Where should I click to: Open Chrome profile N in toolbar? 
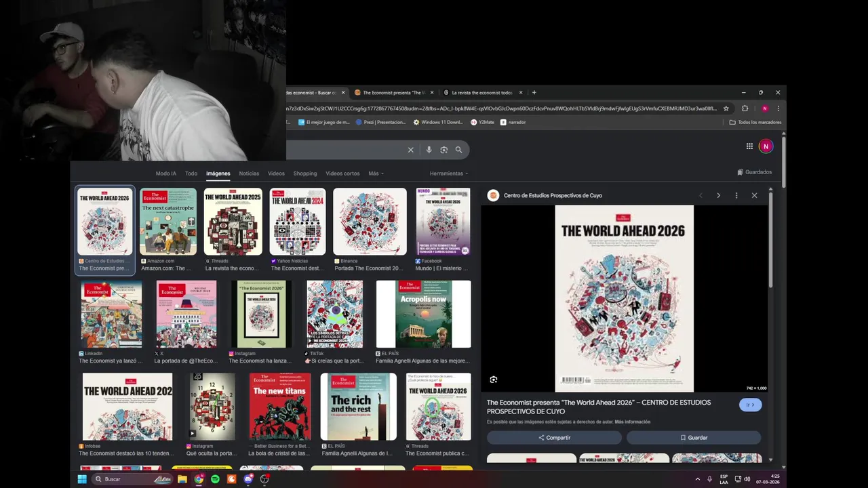point(765,108)
